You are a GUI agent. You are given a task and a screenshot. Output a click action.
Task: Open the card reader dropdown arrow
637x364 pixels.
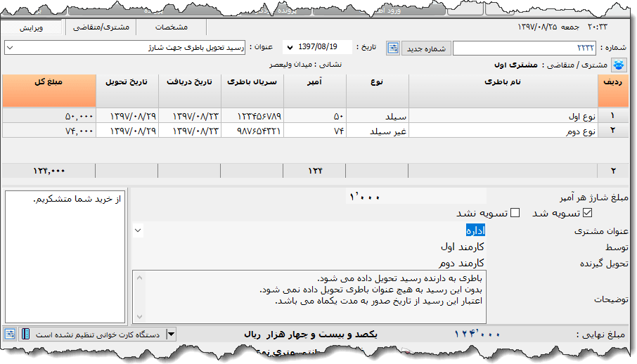pos(171,334)
